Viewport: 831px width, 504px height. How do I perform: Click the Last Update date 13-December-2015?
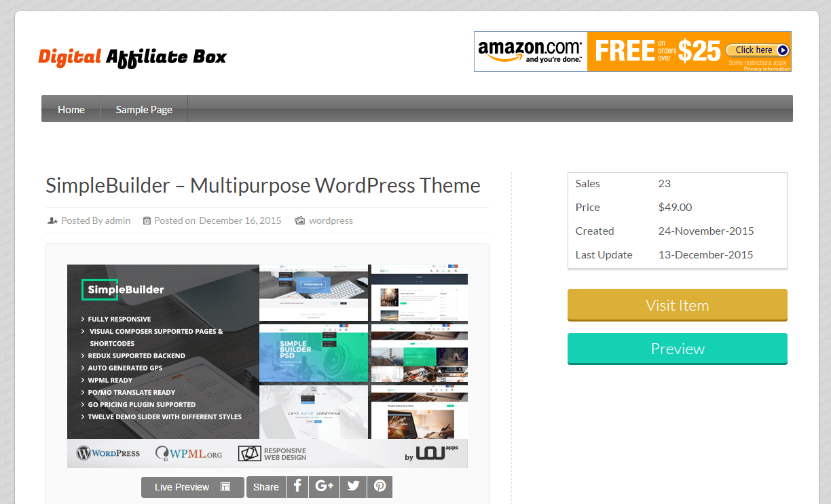pyautogui.click(x=706, y=254)
